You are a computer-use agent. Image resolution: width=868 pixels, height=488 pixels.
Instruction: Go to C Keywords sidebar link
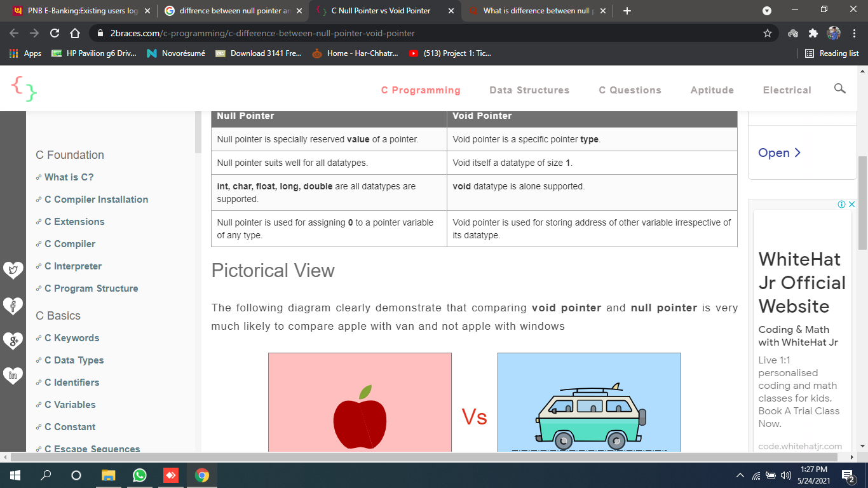tap(72, 338)
